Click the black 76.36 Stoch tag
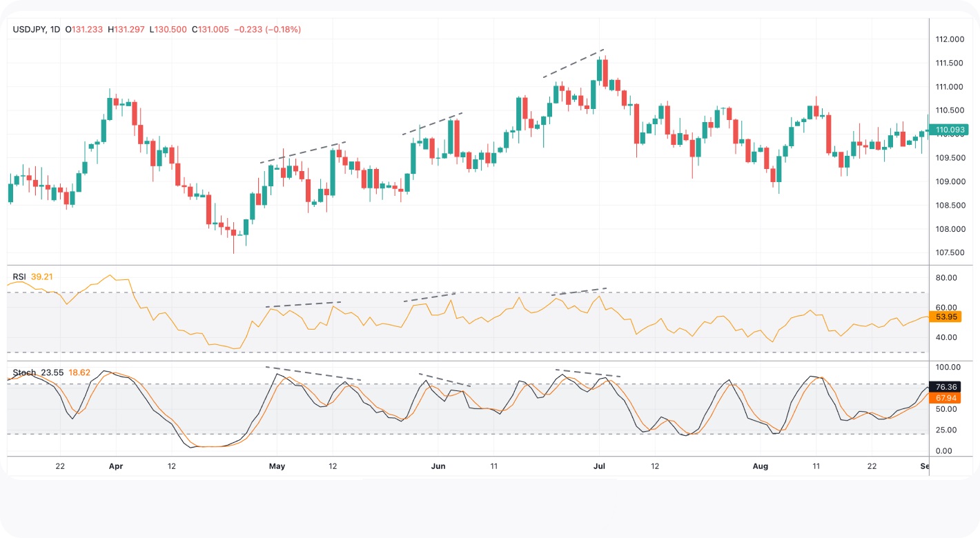 pyautogui.click(x=944, y=387)
